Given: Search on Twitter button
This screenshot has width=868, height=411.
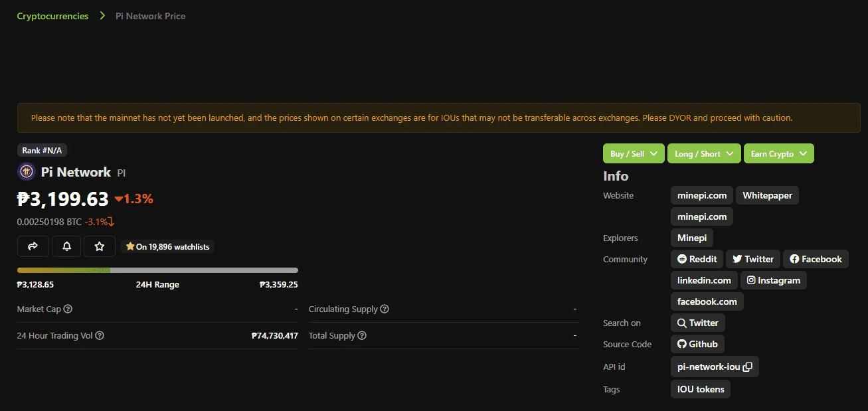Looking at the screenshot, I should point(697,323).
